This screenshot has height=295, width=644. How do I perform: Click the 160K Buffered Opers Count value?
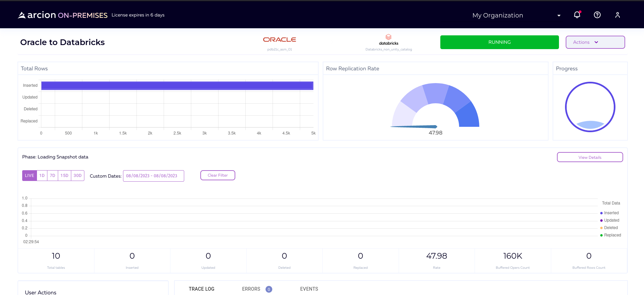click(513, 256)
